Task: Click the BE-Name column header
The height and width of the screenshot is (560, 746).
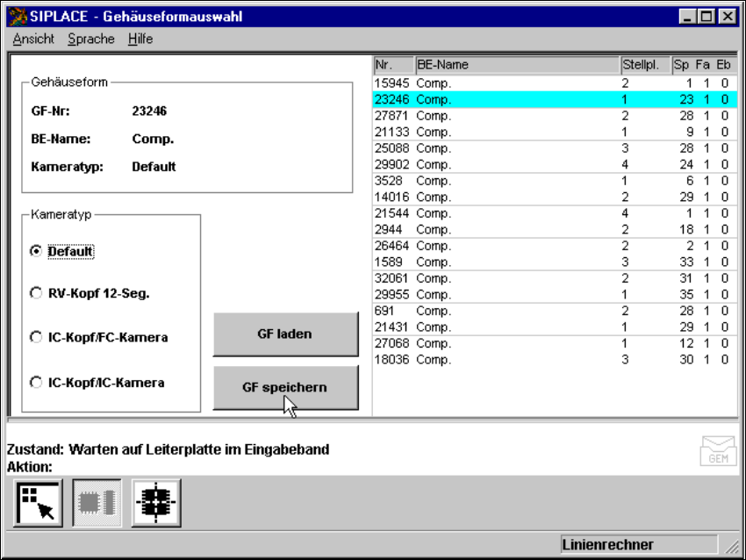Action: (x=516, y=65)
